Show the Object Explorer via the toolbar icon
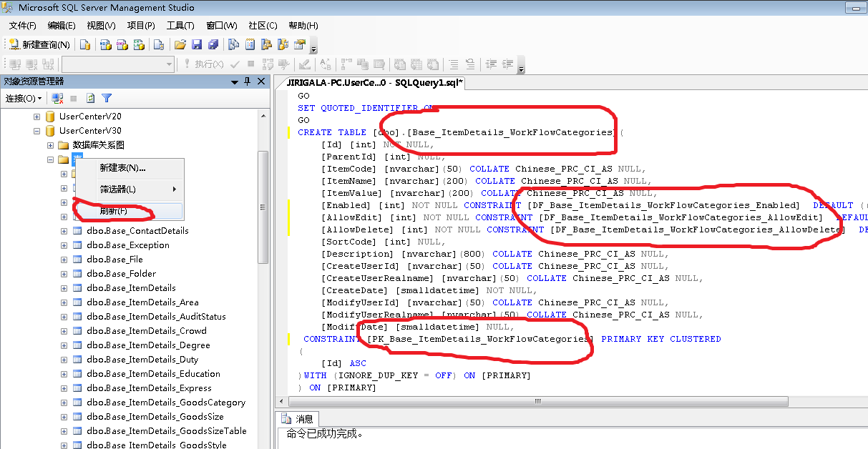The image size is (868, 449). (266, 44)
